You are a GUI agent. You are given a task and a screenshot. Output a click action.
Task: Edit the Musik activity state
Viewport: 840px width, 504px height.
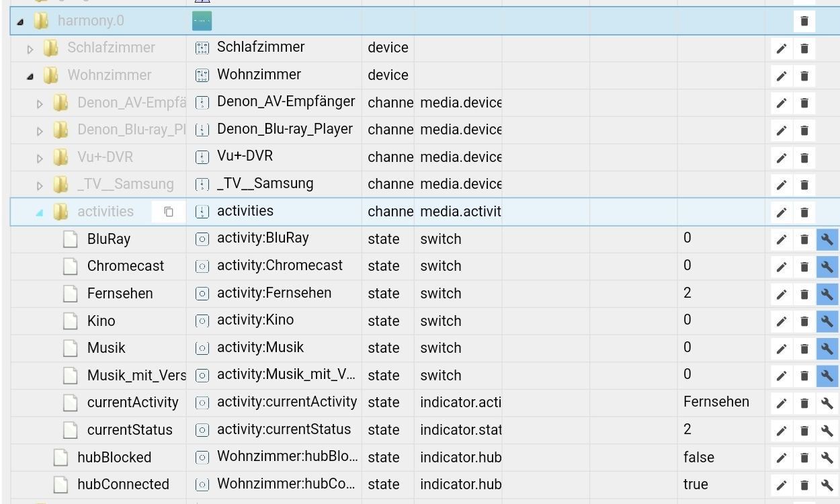[x=781, y=349]
